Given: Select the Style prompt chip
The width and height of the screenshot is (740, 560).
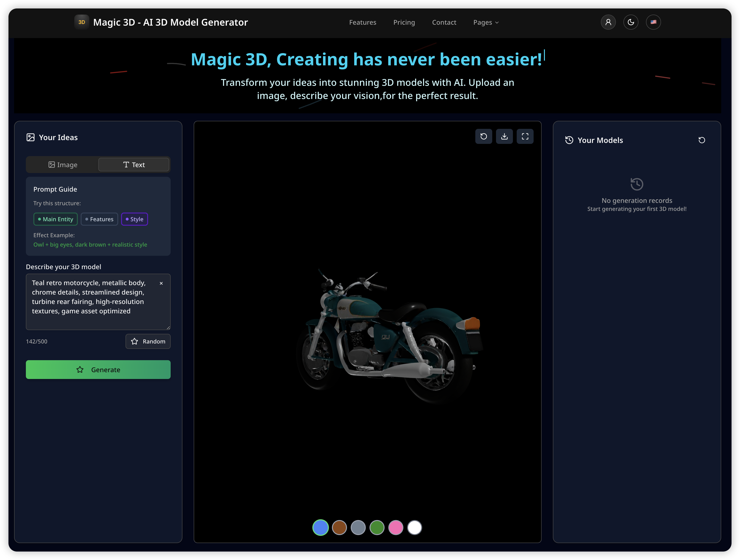Looking at the screenshot, I should 134,219.
